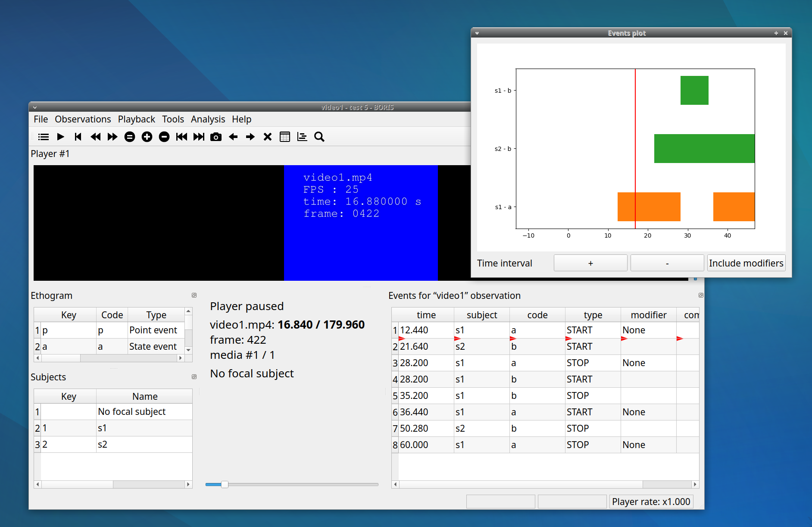Click the modifier column header in events
812x527 pixels.
(x=649, y=315)
